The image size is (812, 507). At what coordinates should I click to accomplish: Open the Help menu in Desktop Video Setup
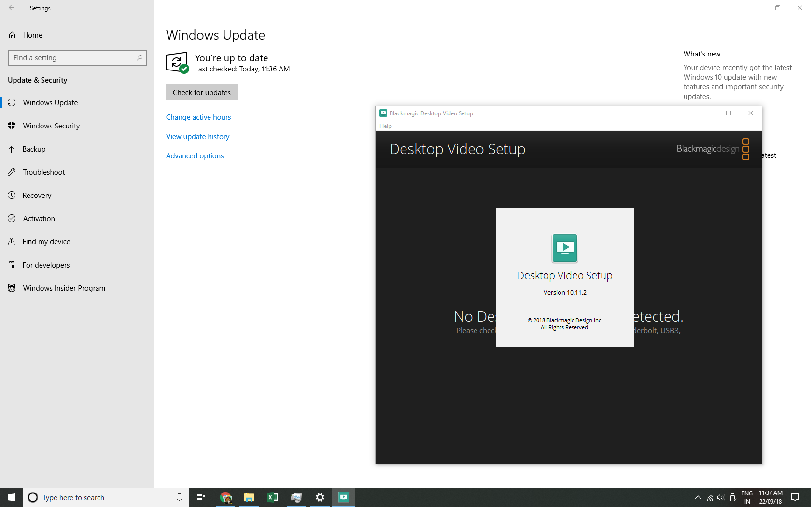coord(385,126)
